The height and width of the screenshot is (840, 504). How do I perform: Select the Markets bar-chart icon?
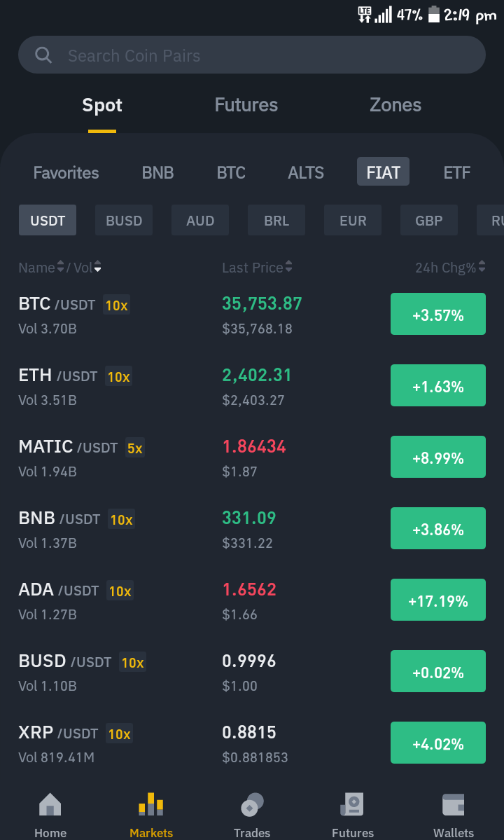[151, 804]
